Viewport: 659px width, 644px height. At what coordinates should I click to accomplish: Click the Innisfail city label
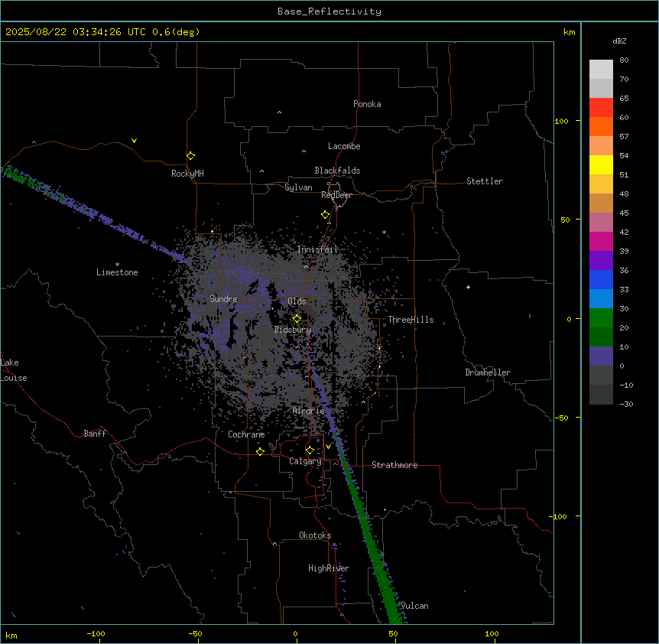tap(317, 249)
